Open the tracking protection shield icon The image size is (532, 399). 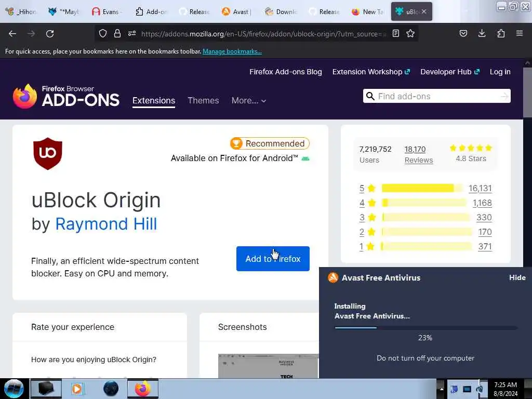(103, 33)
